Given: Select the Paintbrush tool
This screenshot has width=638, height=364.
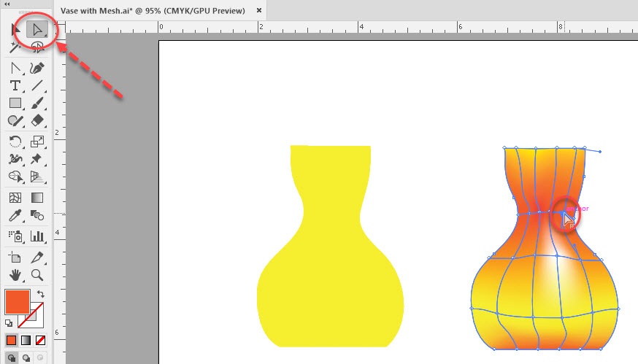Looking at the screenshot, I should click(36, 104).
